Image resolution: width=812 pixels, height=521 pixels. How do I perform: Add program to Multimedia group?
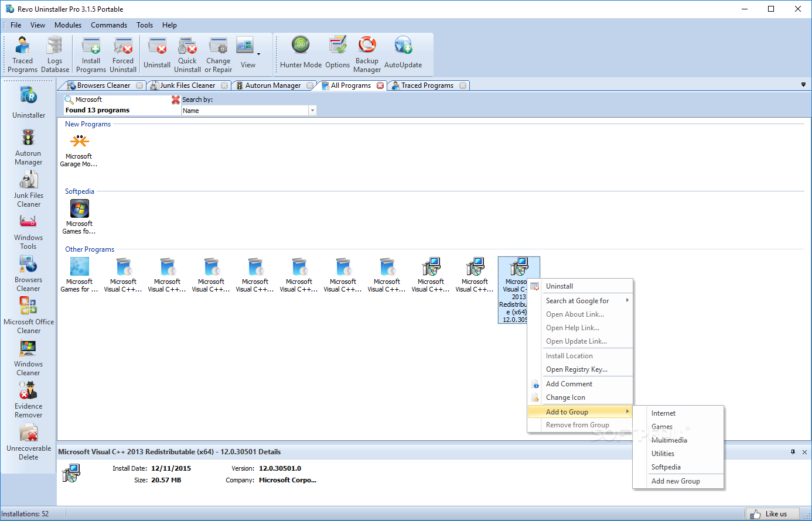[678, 440]
